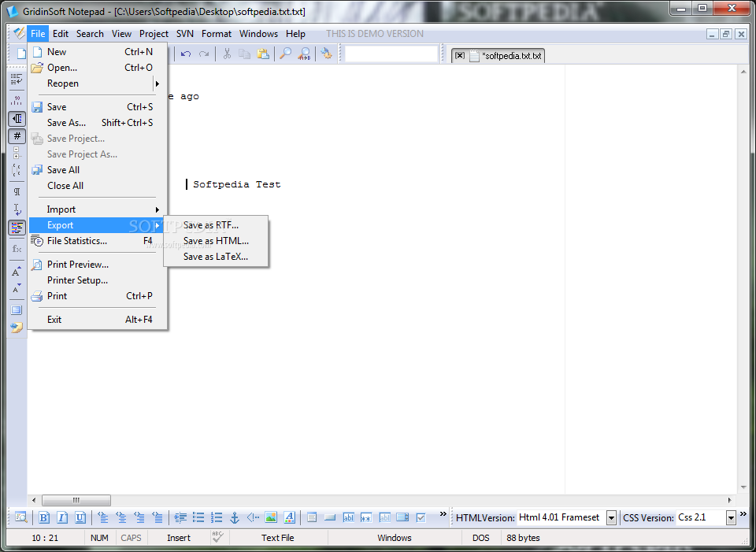Close the softpedia.txt.txt tab with X
Viewport: 756px width, 552px height.
[x=459, y=55]
